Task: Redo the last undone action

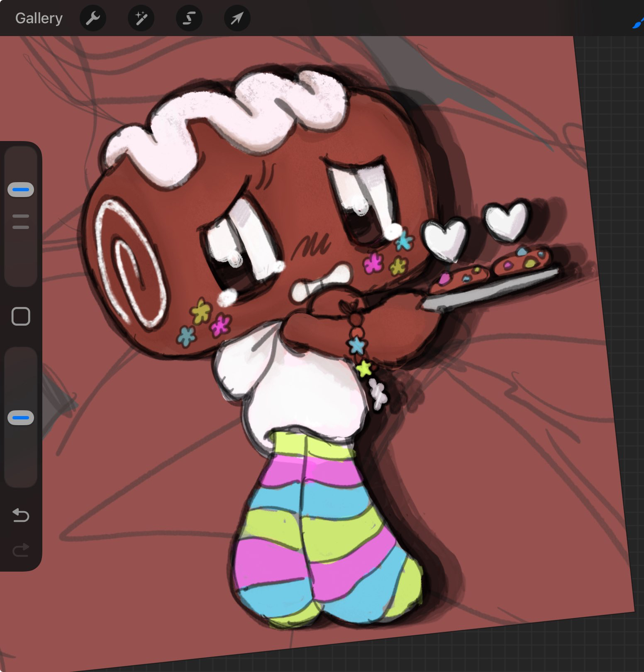Action: pyautogui.click(x=21, y=550)
